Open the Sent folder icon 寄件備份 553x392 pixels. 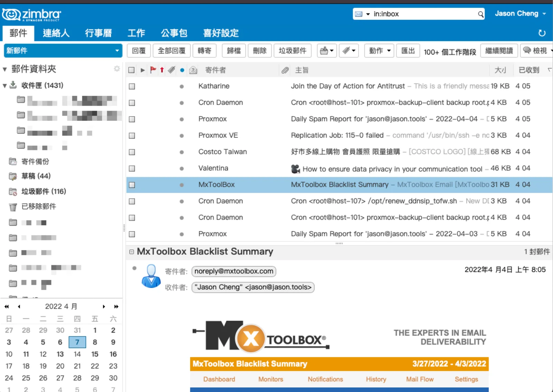[13, 161]
